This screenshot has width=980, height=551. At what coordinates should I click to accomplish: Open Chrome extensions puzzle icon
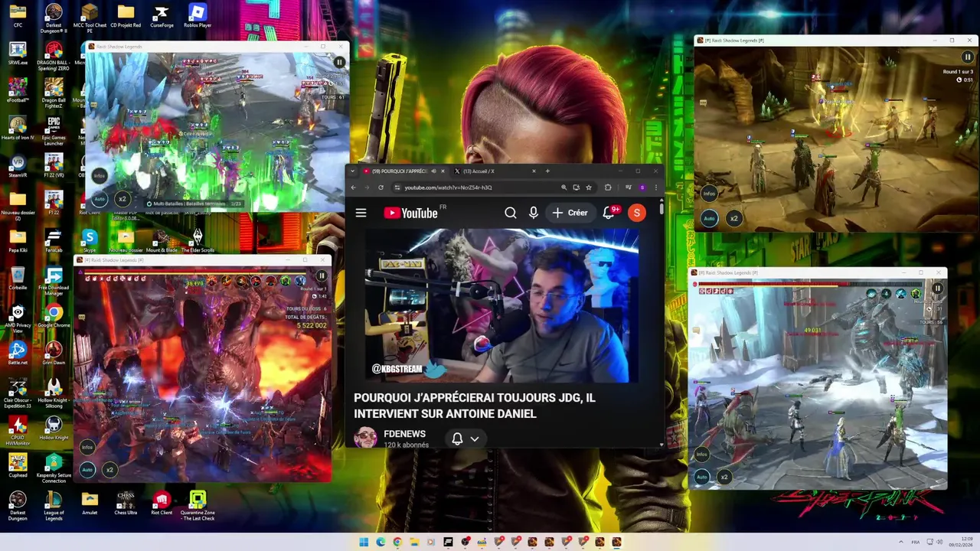tap(608, 187)
